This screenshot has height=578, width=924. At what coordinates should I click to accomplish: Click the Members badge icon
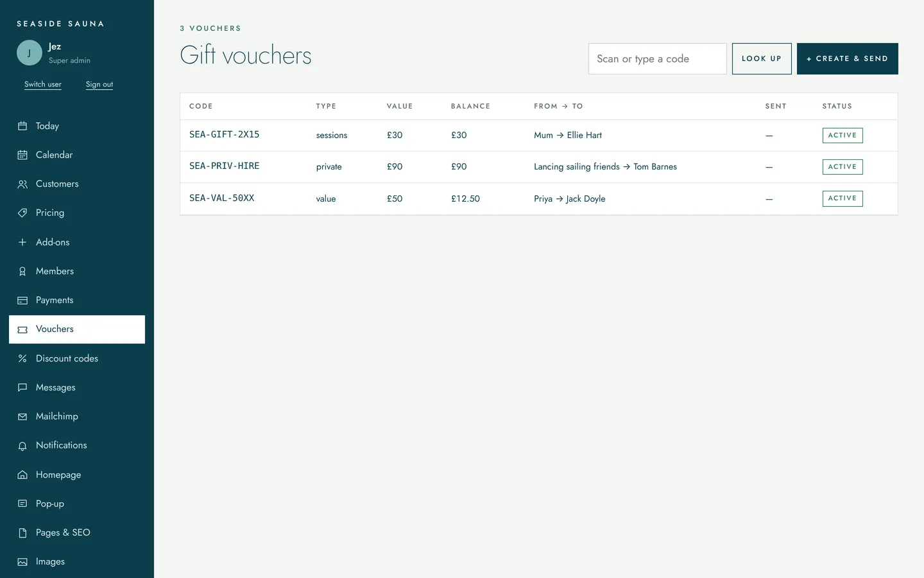(x=22, y=271)
